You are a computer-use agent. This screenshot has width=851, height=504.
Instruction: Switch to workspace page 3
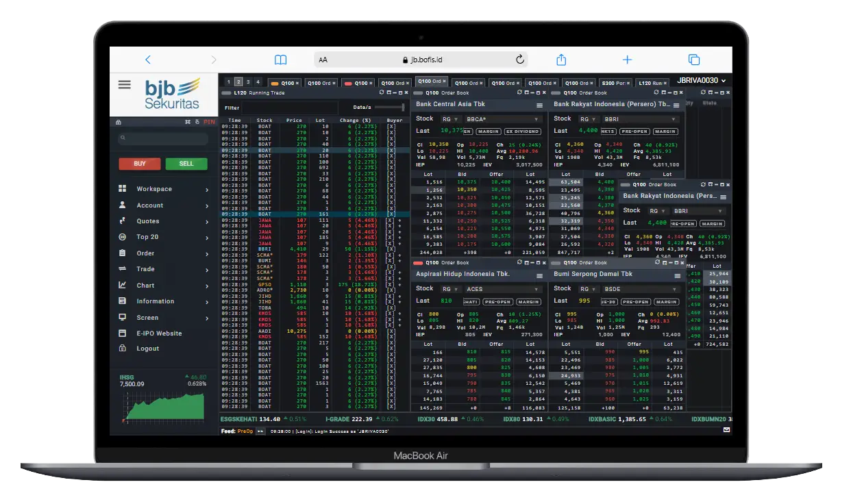(248, 82)
